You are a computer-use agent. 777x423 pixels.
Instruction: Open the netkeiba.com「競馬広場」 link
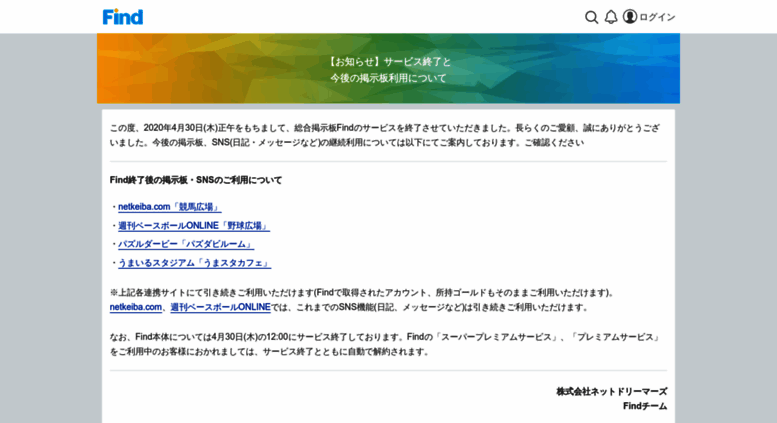[169, 207]
